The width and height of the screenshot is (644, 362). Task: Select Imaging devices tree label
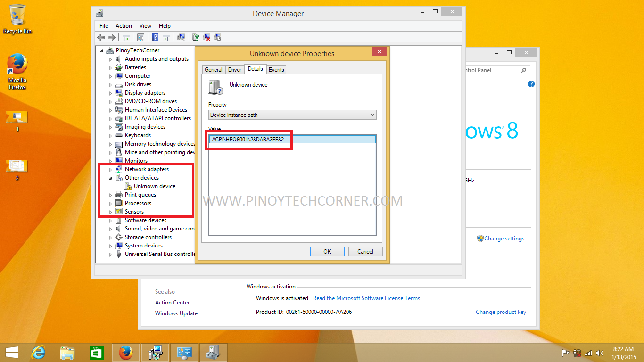(x=145, y=127)
